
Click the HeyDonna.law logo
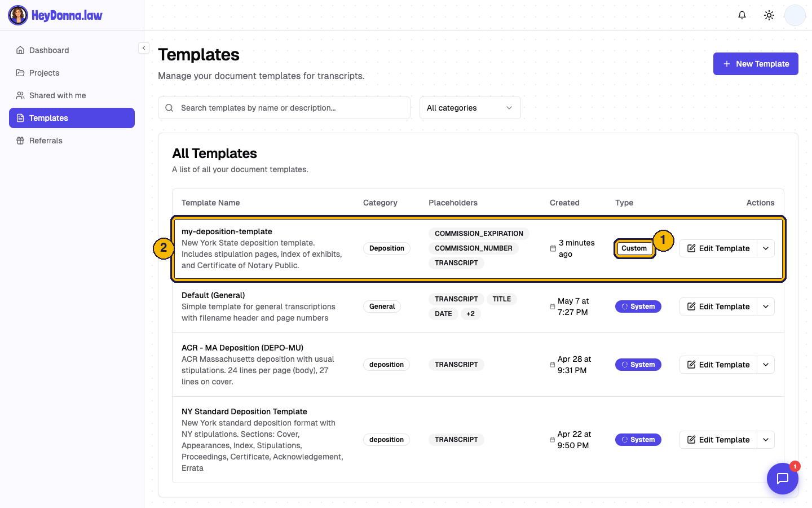click(x=55, y=15)
